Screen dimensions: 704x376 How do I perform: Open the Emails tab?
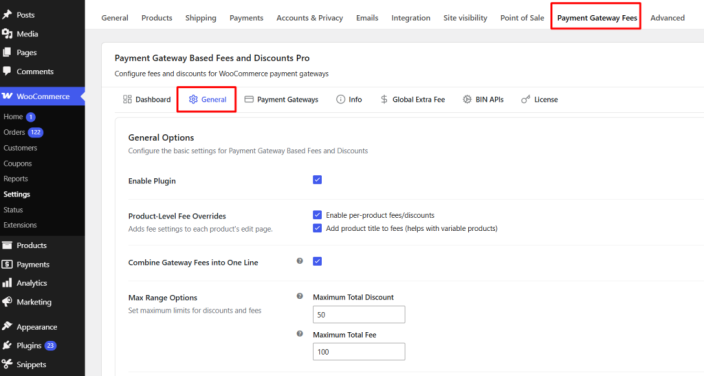pos(367,18)
